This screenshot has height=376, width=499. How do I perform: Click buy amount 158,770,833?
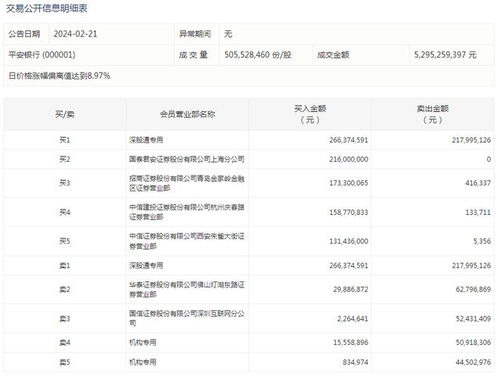tap(349, 212)
